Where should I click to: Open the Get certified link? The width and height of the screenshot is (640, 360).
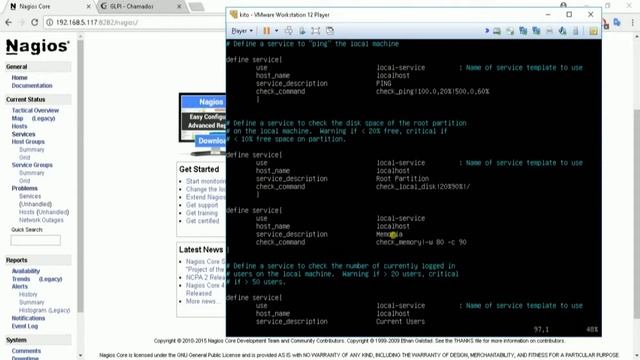tap(202, 221)
